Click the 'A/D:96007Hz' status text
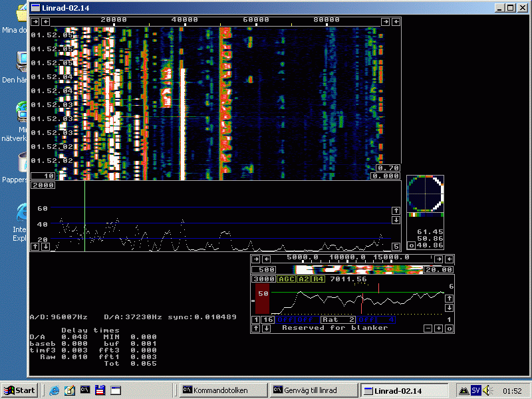532x399 pixels. pyautogui.click(x=59, y=317)
